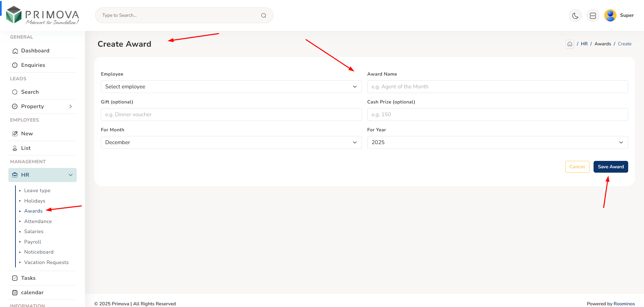Click the layout switcher icon in header
This screenshot has width=644, height=307.
[593, 15]
